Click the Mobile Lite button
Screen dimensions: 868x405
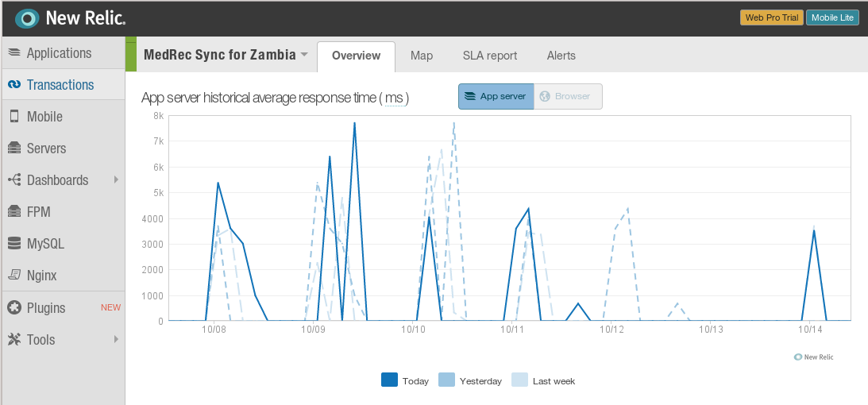point(832,17)
